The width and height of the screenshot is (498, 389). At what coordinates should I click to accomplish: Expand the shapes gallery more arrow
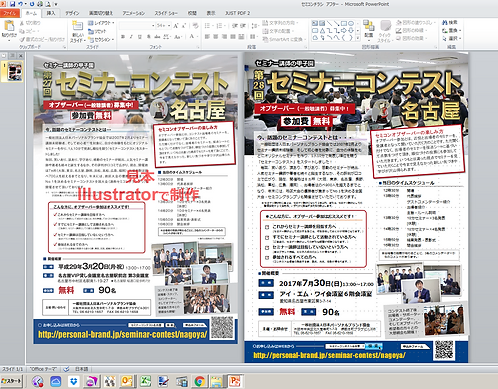click(x=358, y=38)
